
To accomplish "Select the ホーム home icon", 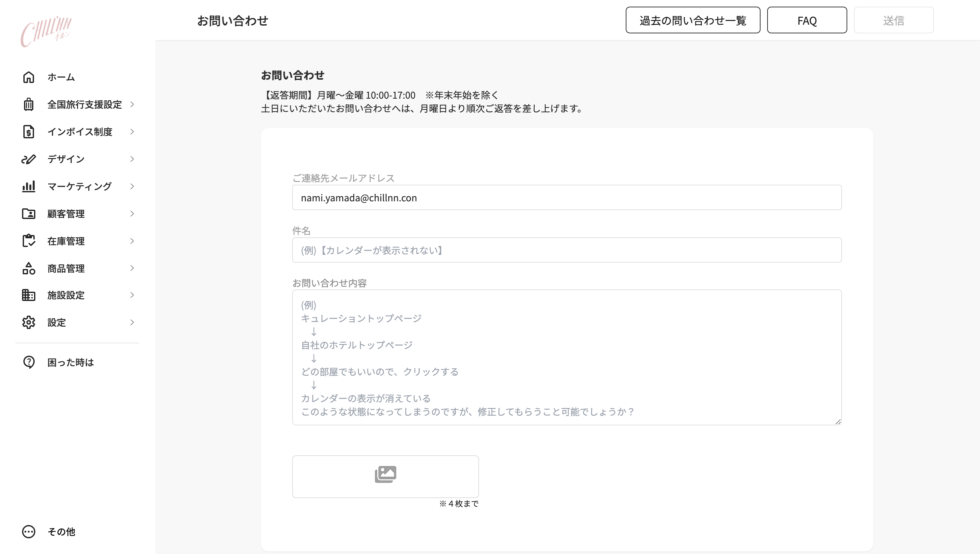I will pos(29,77).
